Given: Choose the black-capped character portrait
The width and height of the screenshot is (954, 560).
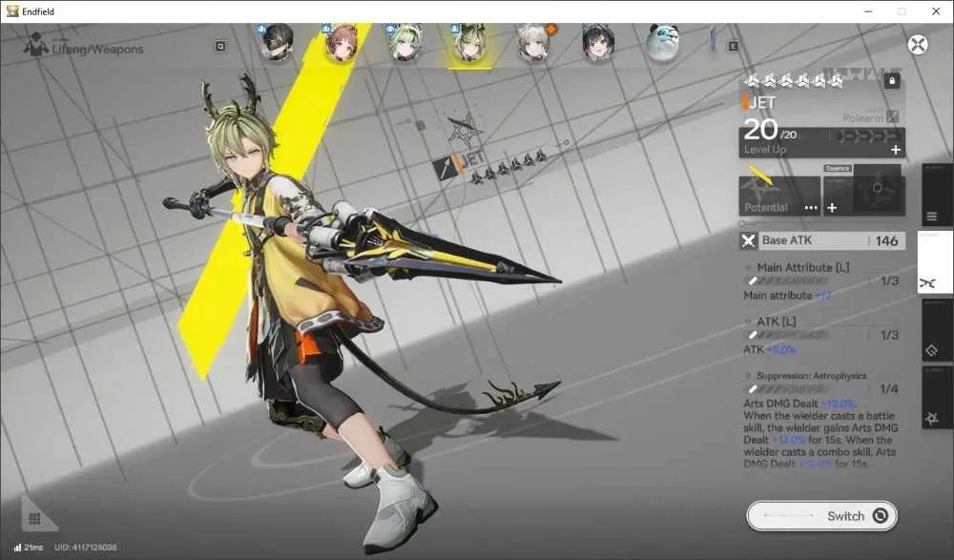Looking at the screenshot, I should tap(277, 43).
